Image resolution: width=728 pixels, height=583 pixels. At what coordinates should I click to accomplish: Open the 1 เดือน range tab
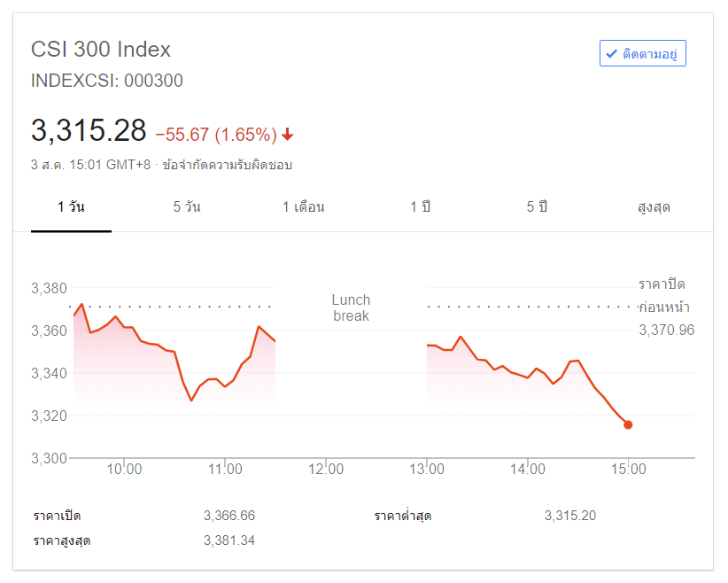pos(303,207)
